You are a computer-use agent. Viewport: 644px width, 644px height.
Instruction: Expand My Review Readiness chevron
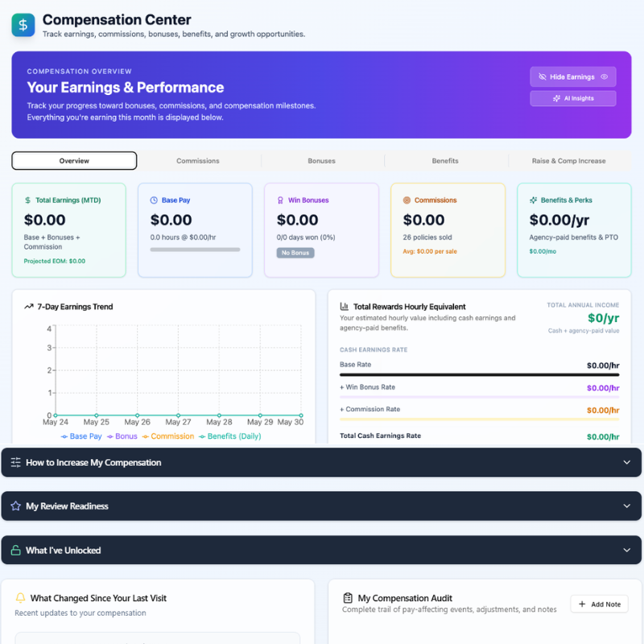point(627,506)
